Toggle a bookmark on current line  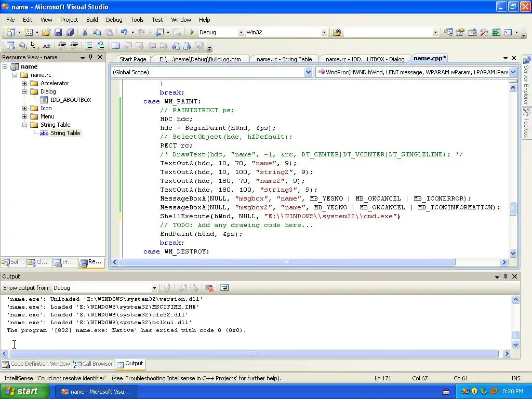click(x=116, y=46)
